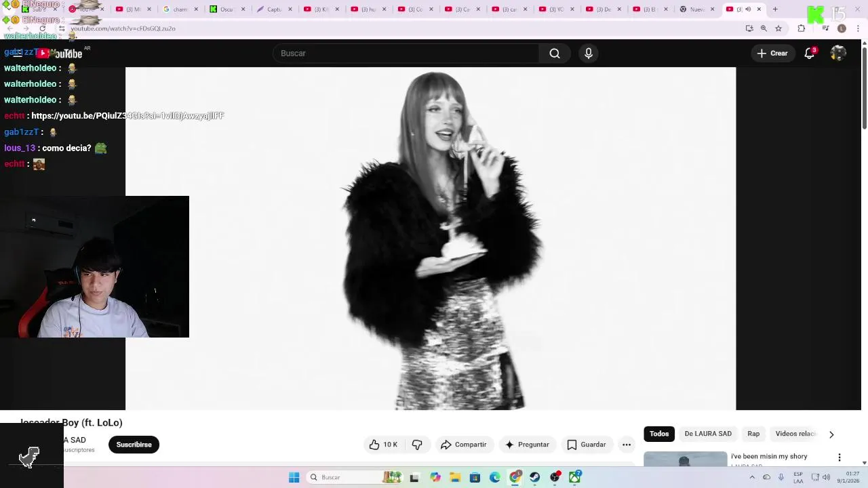Viewport: 868px width, 488px height.
Task: Open File Explorer from taskbar
Action: coord(455,477)
